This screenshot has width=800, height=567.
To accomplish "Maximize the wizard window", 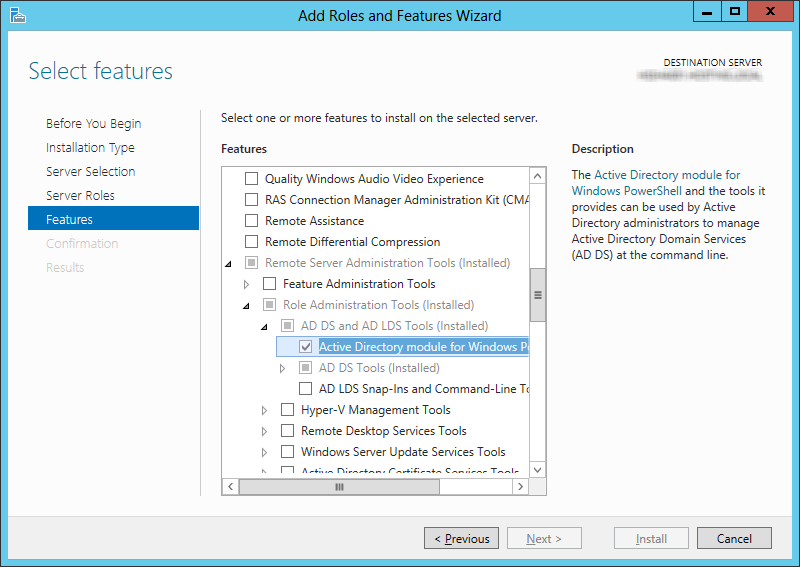I will click(734, 12).
